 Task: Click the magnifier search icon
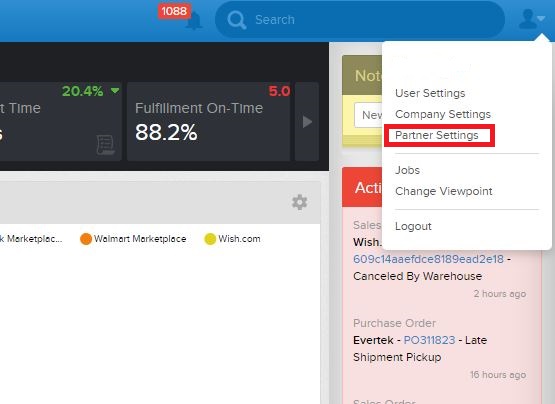[x=236, y=20]
